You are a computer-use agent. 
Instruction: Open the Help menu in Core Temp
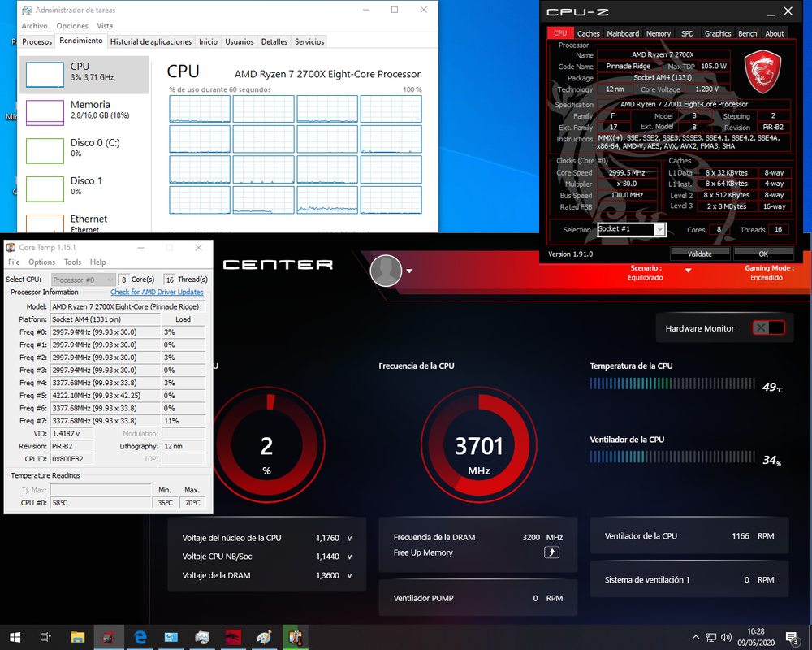98,262
